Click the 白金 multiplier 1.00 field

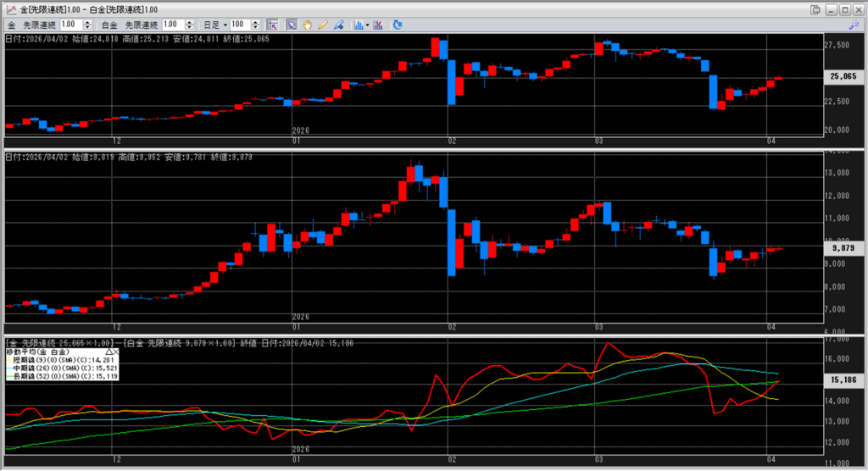173,25
